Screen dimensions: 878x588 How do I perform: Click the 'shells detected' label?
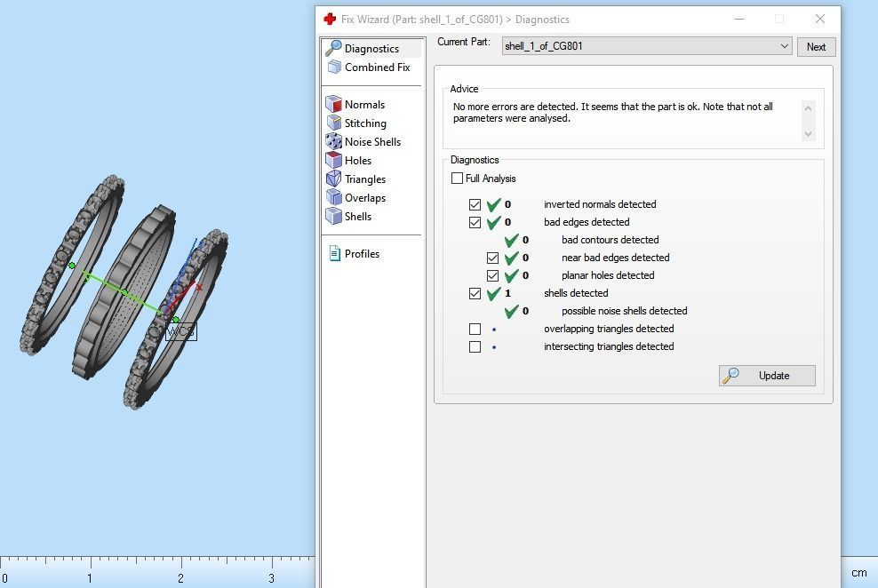(x=576, y=292)
